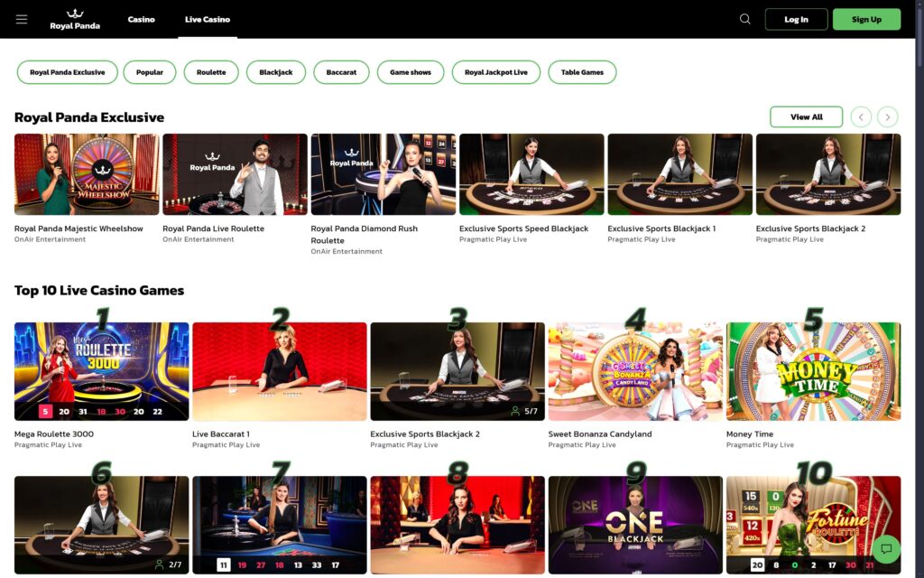This screenshot has width=924, height=578.
Task: Filter by Blackjack category chip
Action: [276, 72]
